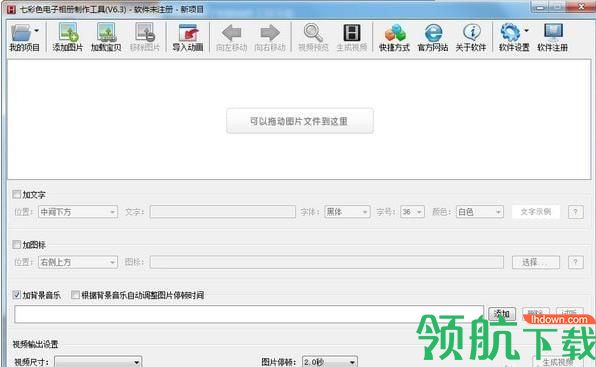Uncheck the 加背景音乐 checkbox
The height and width of the screenshot is (367, 596).
tap(17, 295)
